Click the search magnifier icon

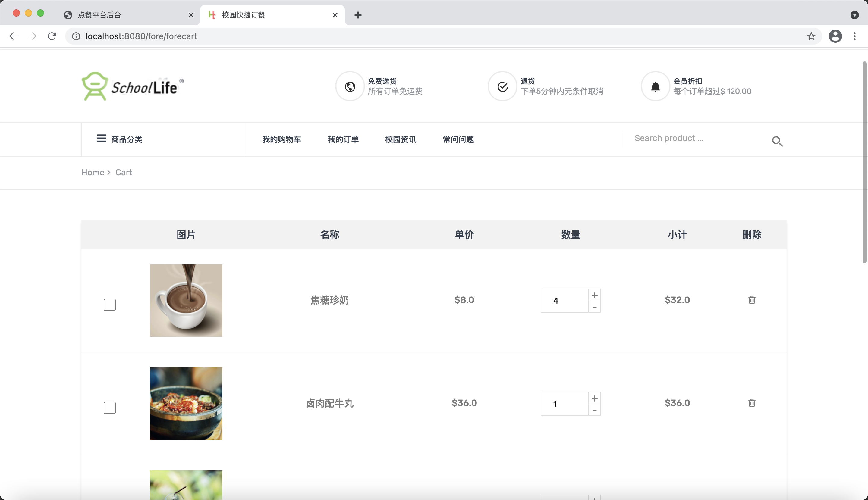777,141
